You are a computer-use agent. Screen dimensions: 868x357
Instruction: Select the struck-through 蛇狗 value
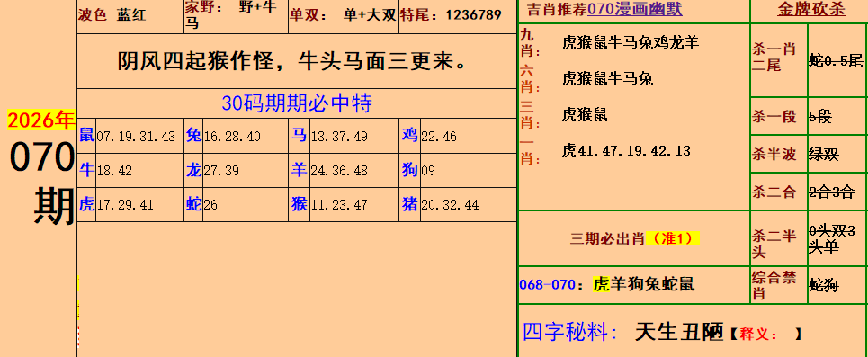click(x=824, y=285)
